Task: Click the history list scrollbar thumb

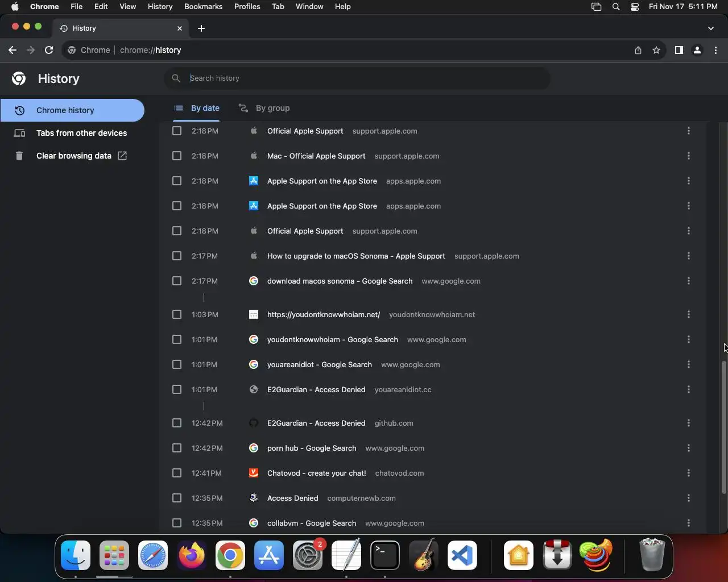Action: [x=724, y=427]
